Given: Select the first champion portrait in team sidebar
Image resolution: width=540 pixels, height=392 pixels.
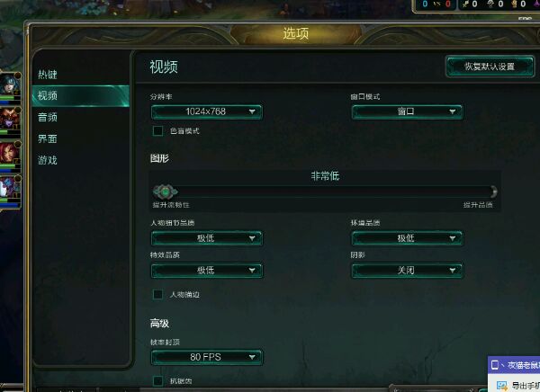Looking at the screenshot, I should click(x=9, y=84).
